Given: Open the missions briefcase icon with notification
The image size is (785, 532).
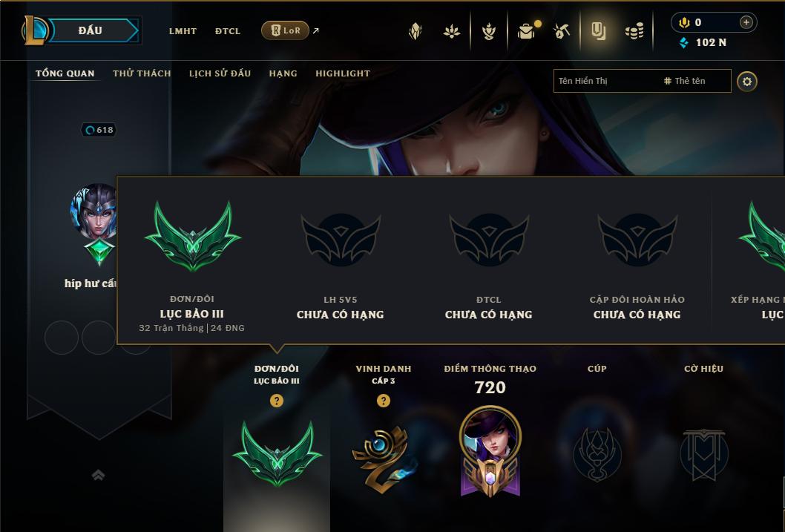Looking at the screenshot, I should click(x=526, y=31).
